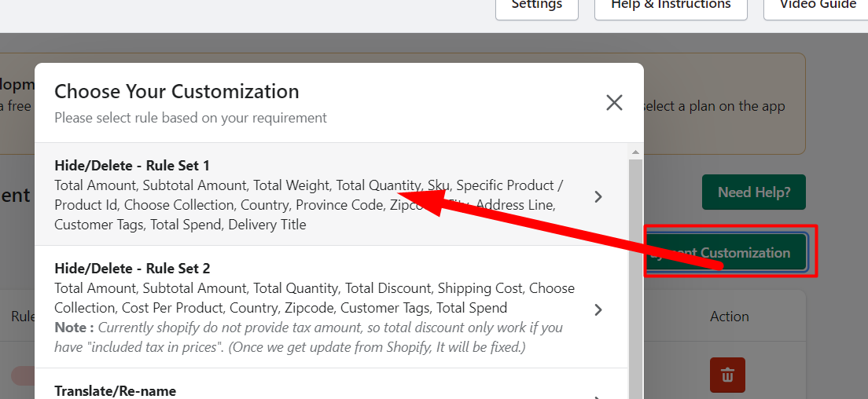Toggle the rule status switch in table row
The height and width of the screenshot is (399, 868).
coord(22,375)
